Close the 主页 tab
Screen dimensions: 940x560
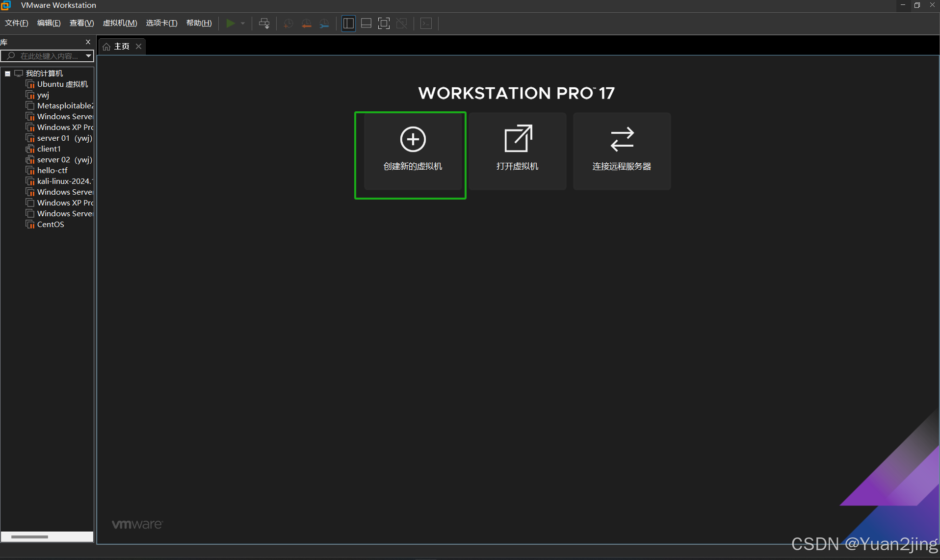point(139,46)
